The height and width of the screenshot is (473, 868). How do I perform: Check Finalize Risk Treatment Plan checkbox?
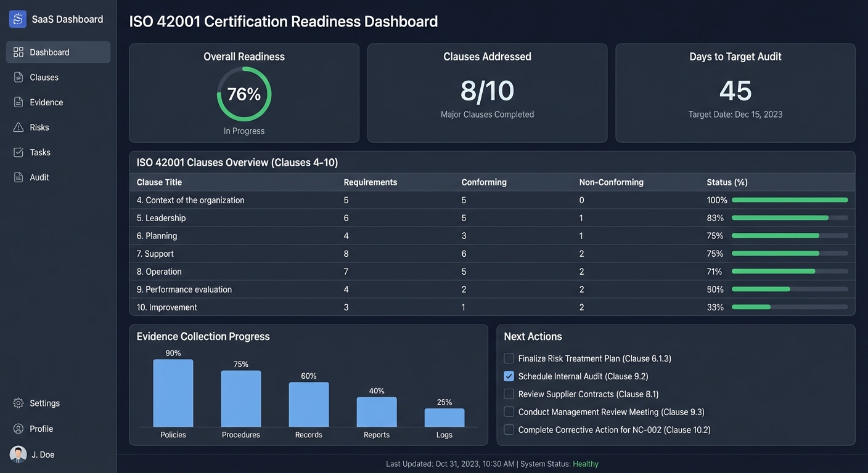509,358
